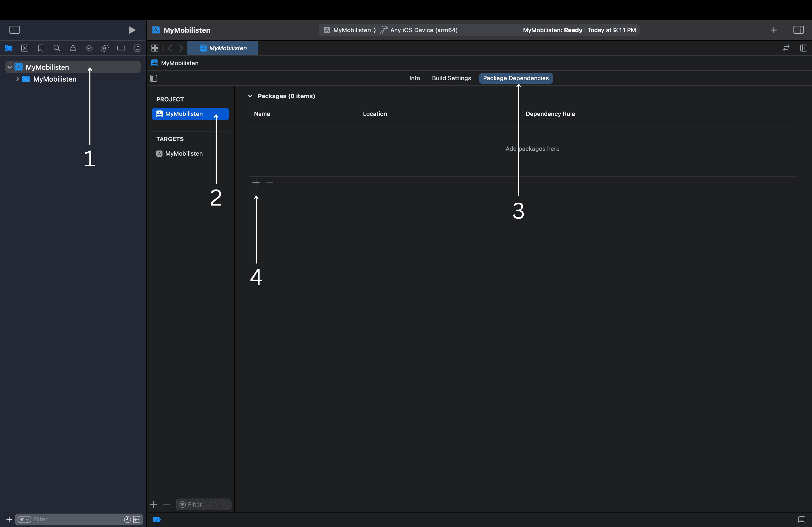Open the Report navigator icon

(137, 48)
